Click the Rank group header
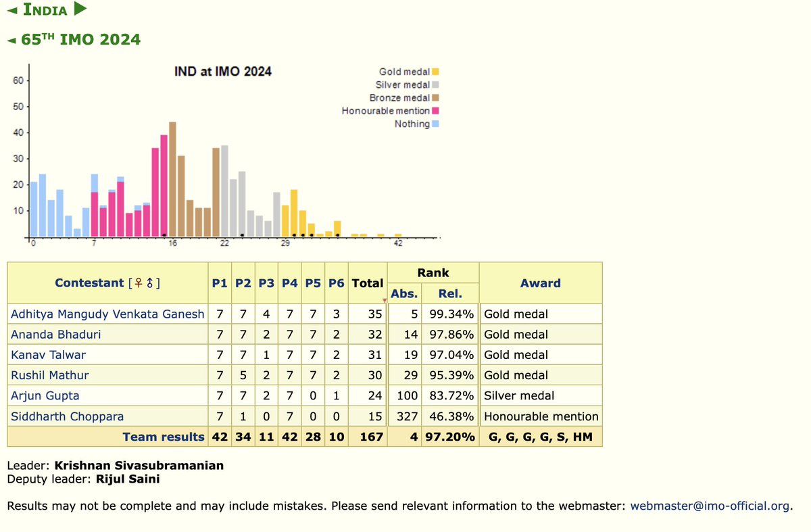 [433, 273]
